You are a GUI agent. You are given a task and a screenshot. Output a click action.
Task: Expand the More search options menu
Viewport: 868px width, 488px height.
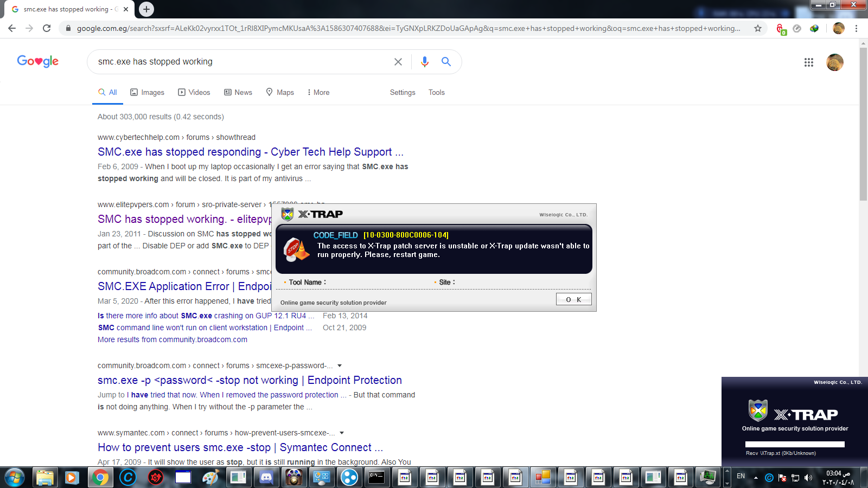tap(318, 93)
